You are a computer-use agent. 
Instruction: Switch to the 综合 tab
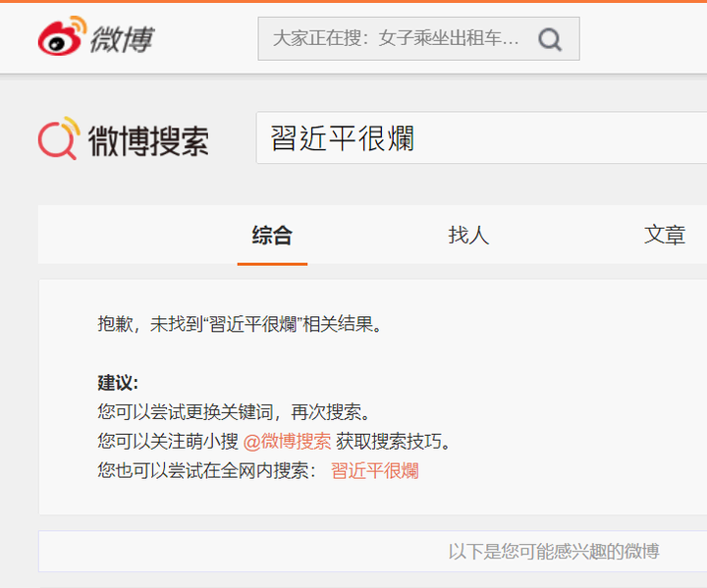[x=272, y=236]
